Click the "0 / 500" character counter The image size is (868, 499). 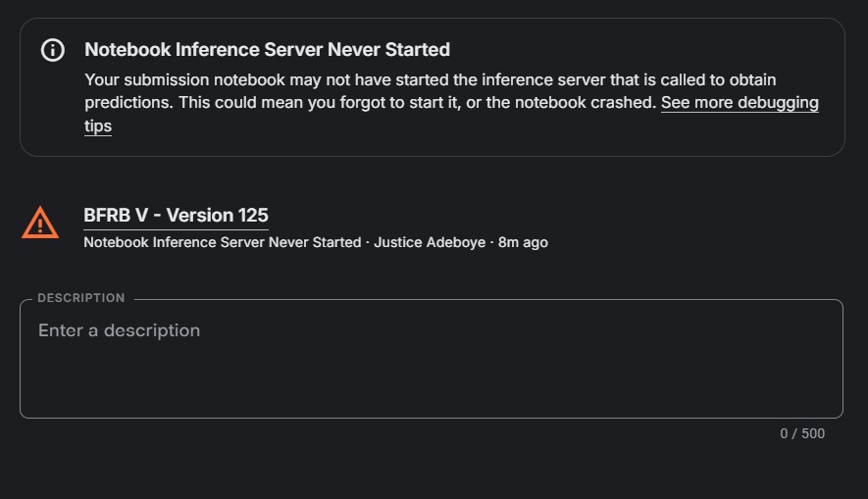tap(802, 433)
